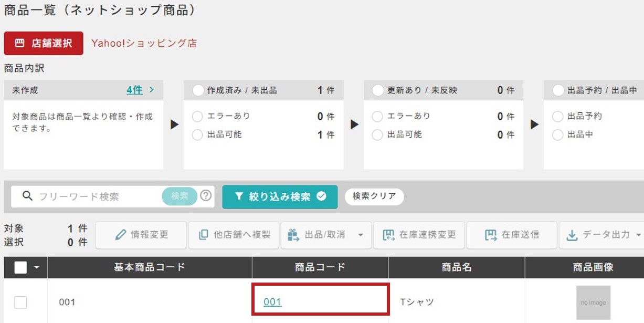This screenshot has height=323, width=644.
Task: Click the download icon on データ出力
Action: [x=572, y=235]
